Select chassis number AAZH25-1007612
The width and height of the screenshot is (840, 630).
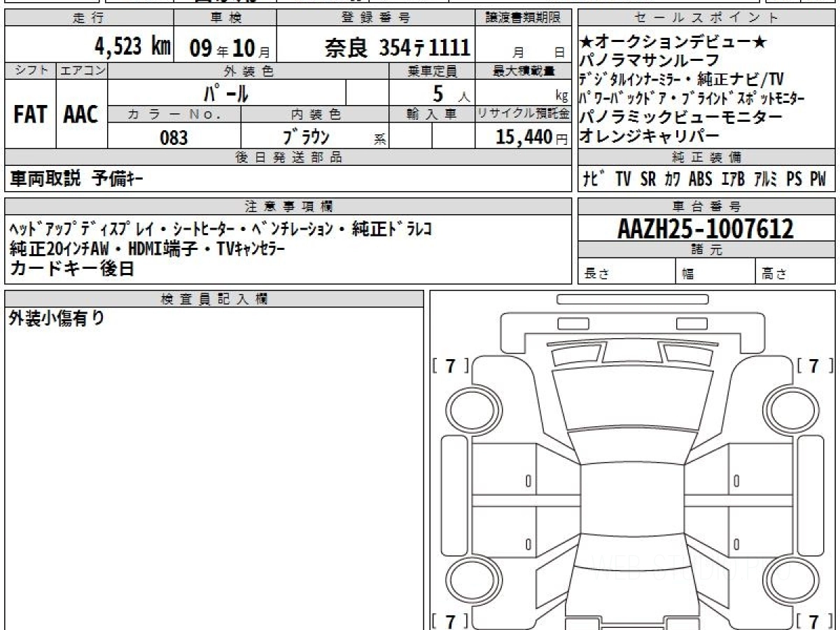click(706, 229)
